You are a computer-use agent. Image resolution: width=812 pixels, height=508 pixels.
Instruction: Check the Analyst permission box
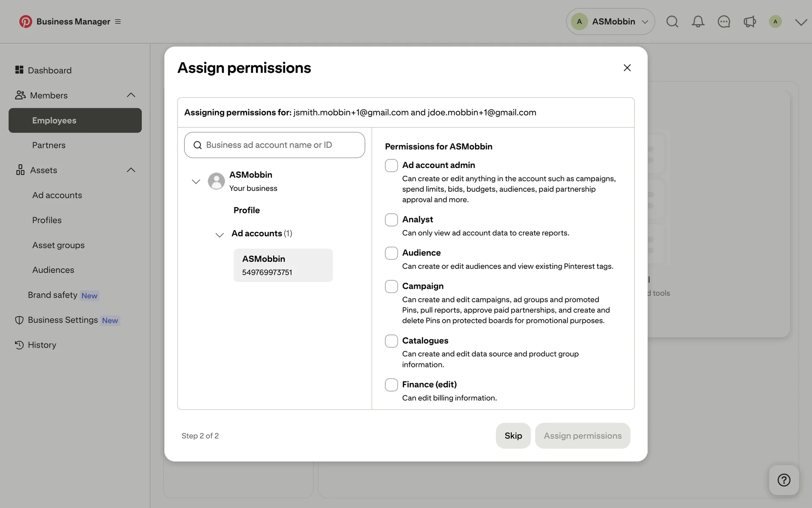[391, 220]
